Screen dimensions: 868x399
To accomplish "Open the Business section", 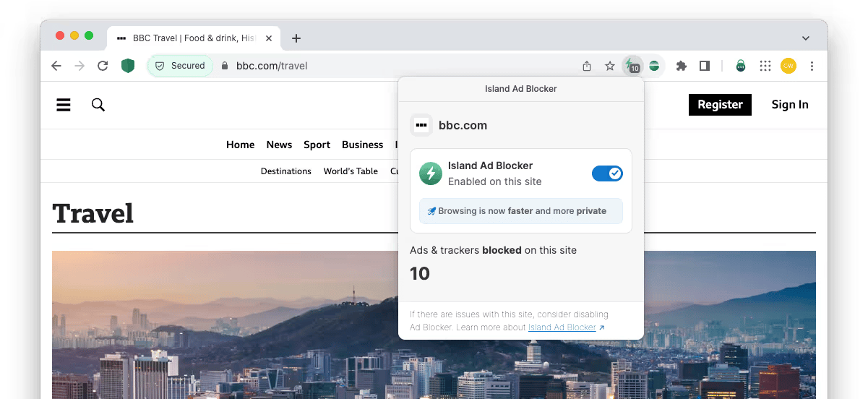I will pos(362,145).
